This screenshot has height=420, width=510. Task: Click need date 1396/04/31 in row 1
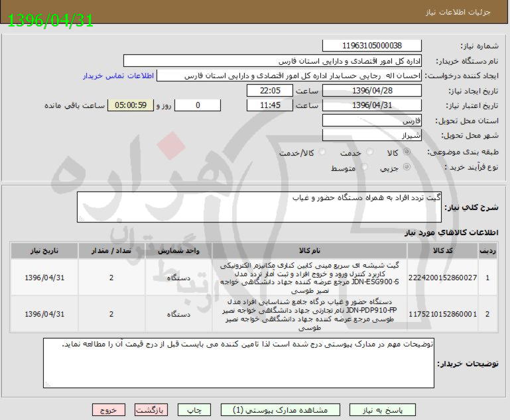coord(44,278)
